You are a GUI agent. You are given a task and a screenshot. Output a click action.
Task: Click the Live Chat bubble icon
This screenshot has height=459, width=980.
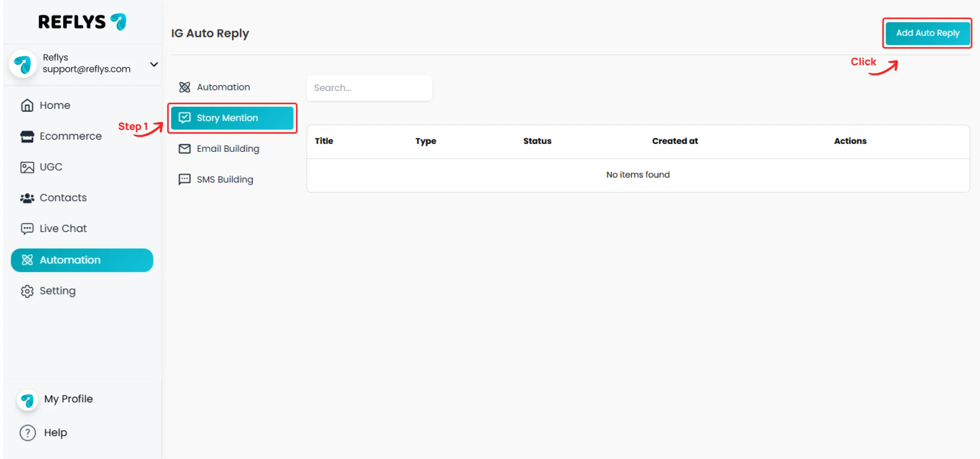[x=27, y=229]
